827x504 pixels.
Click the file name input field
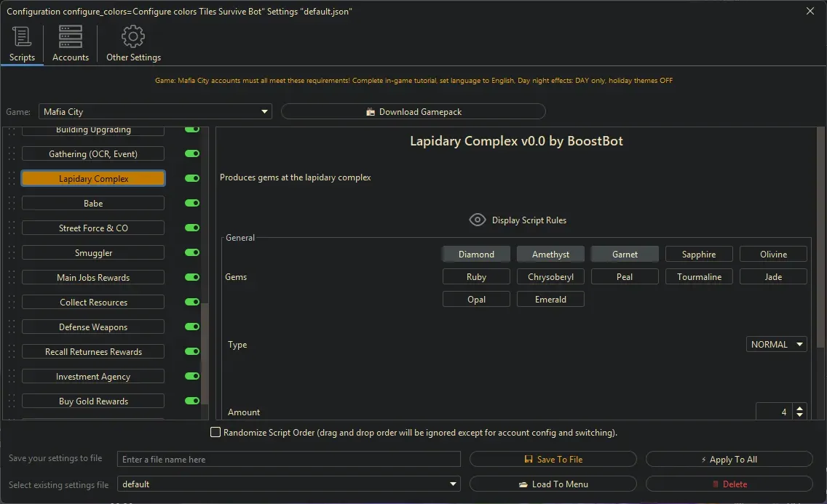pyautogui.click(x=289, y=460)
